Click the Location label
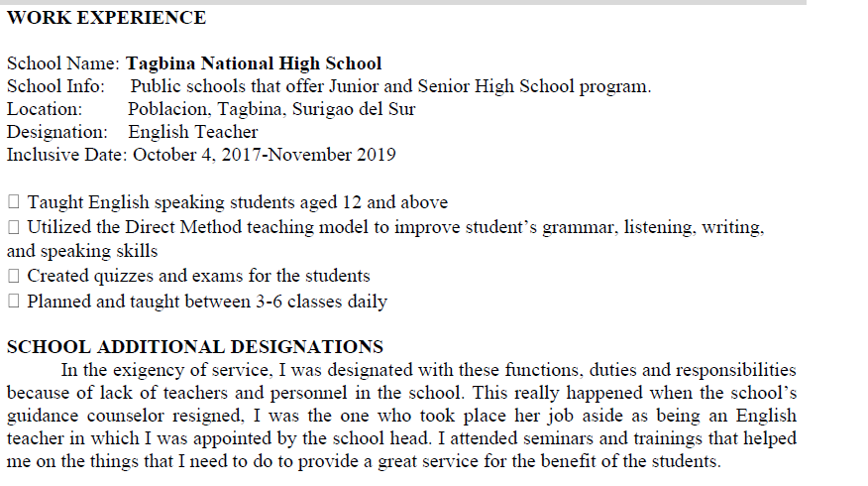This screenshot has width=868, height=486. click(45, 109)
